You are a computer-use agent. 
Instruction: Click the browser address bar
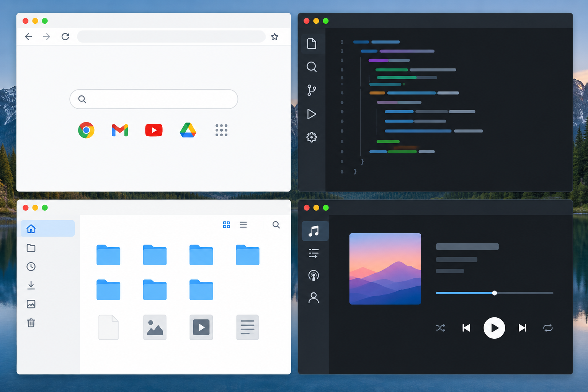click(x=171, y=37)
